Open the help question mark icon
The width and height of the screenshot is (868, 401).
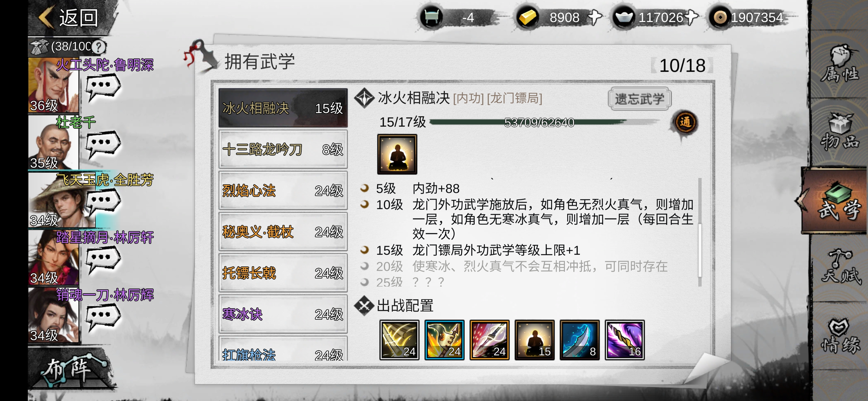(x=99, y=47)
